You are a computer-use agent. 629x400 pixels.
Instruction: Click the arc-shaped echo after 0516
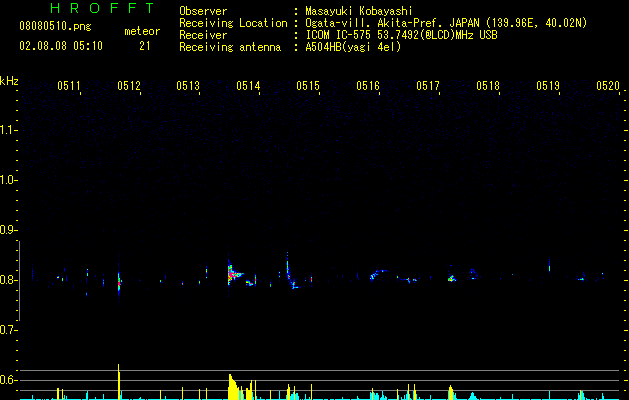(x=379, y=275)
